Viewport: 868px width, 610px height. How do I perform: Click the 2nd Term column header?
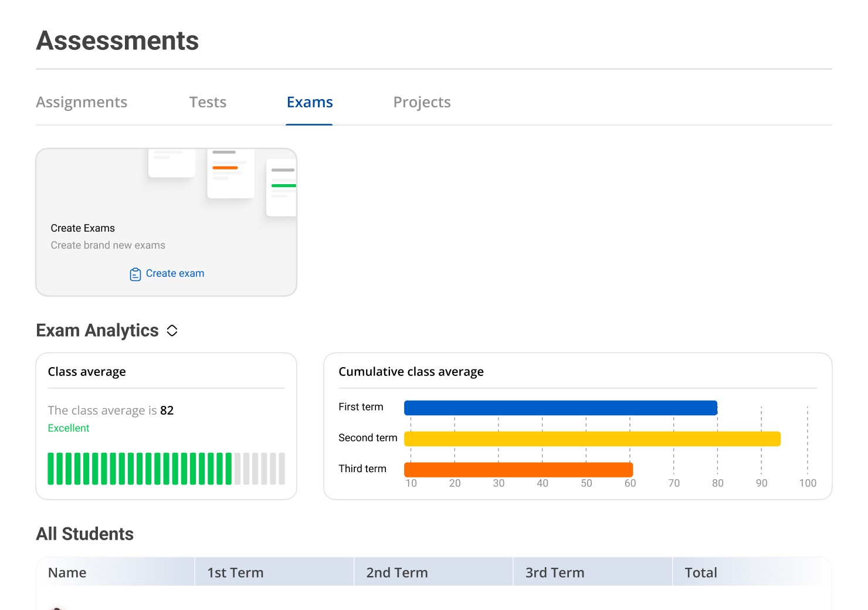tap(433, 572)
